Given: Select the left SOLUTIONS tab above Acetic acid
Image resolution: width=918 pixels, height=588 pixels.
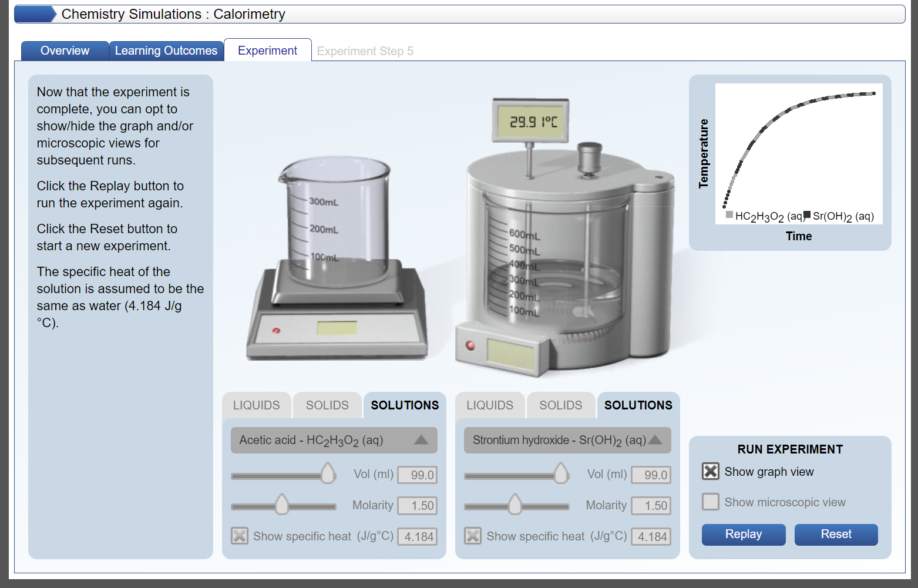Looking at the screenshot, I should pyautogui.click(x=405, y=405).
